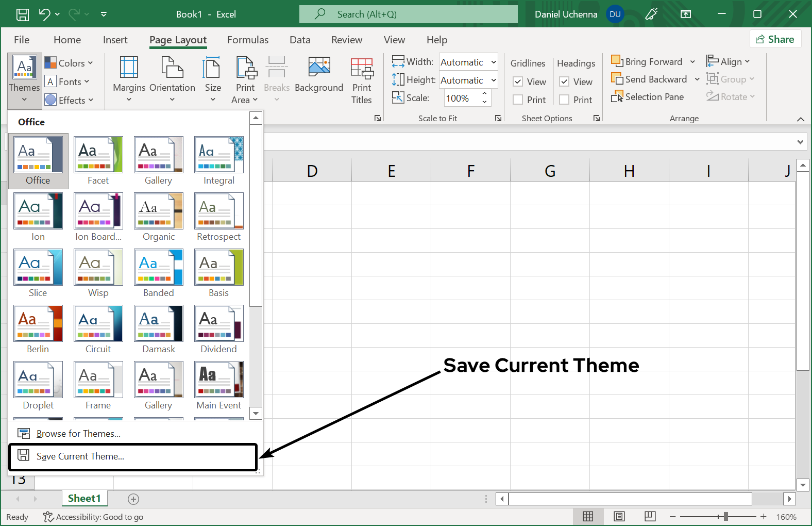Screen dimensions: 812x526
Task: Open the theme Effects dropdown
Action: coord(70,100)
